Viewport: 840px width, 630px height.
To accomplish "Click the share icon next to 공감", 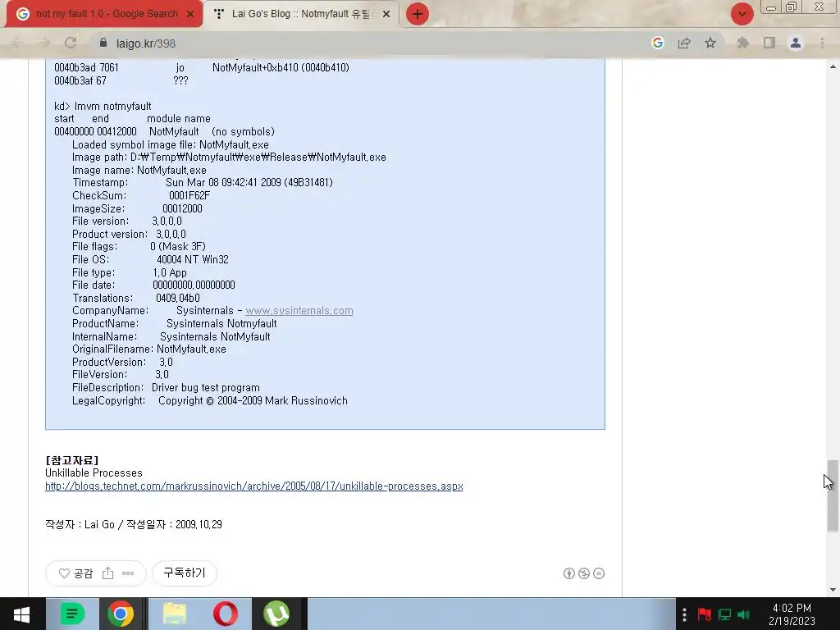I will (107, 573).
